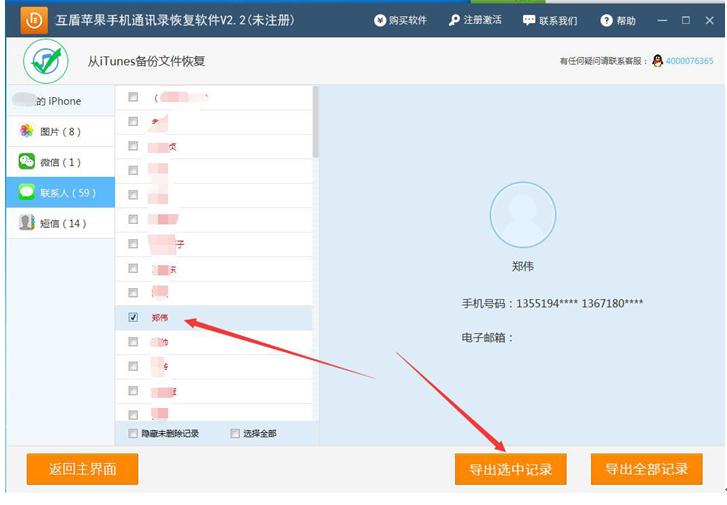Open 联系我们 contact option

550,20
